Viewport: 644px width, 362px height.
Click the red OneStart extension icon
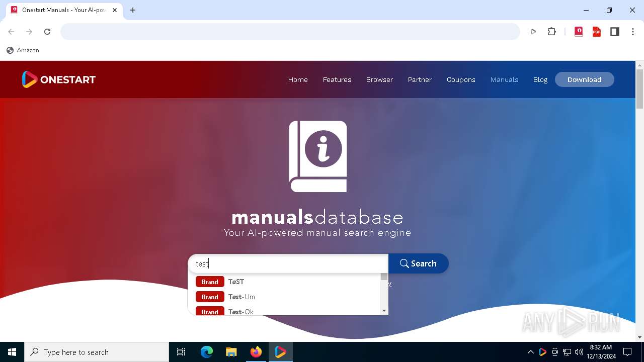(579, 32)
